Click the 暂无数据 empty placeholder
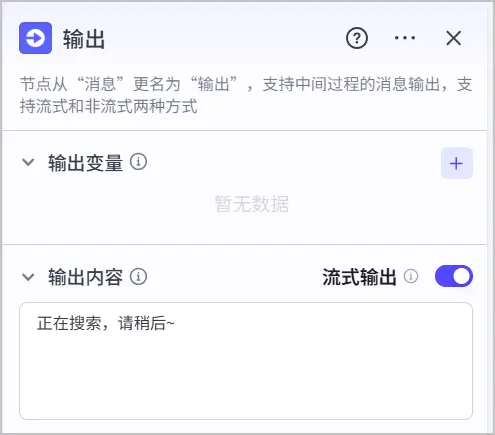This screenshot has height=435, width=495. pyautogui.click(x=252, y=204)
